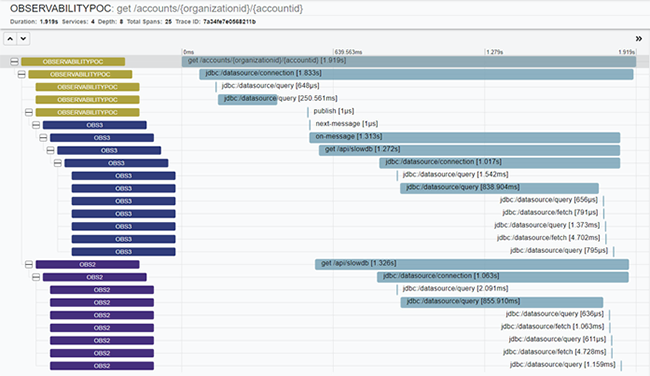Collapse the on-message [1.313s] row's OBS3 node
The width and height of the screenshot is (650, 376).
[x=43, y=138]
